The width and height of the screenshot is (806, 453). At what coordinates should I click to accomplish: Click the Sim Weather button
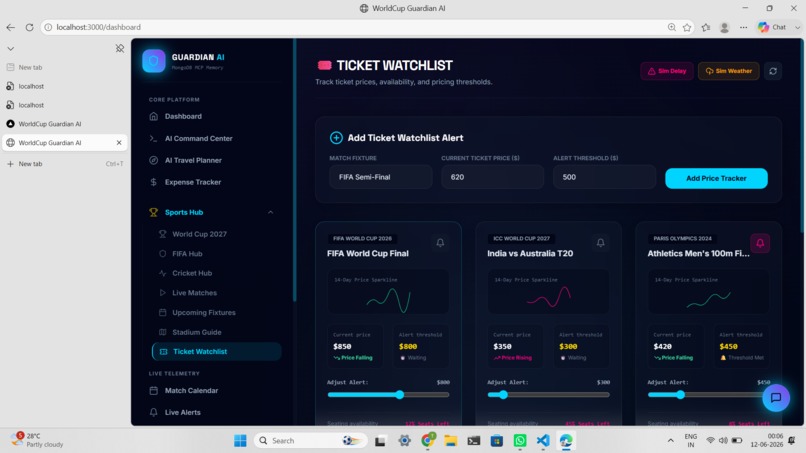coord(728,71)
